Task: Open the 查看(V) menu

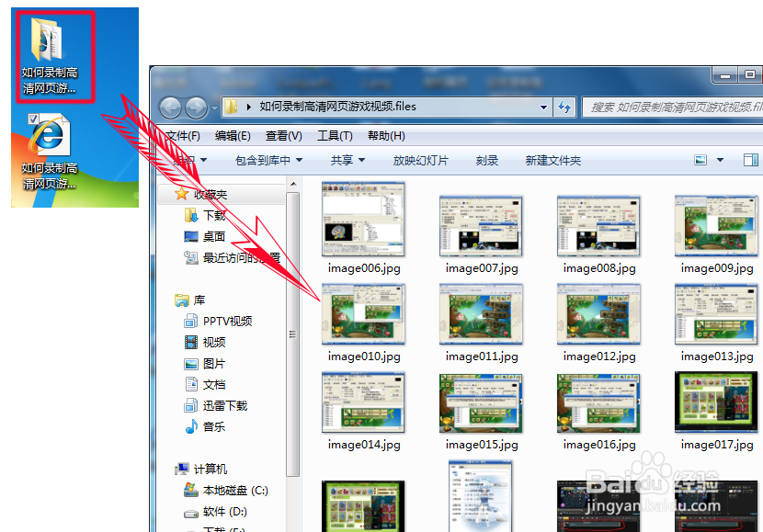Action: pos(282,135)
